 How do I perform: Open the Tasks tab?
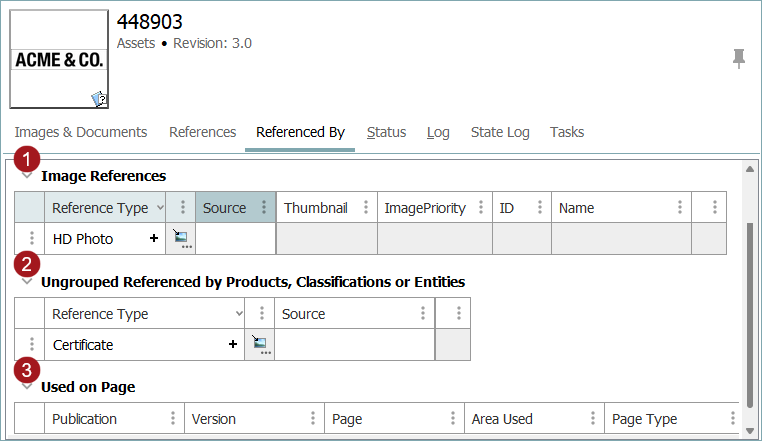point(567,132)
